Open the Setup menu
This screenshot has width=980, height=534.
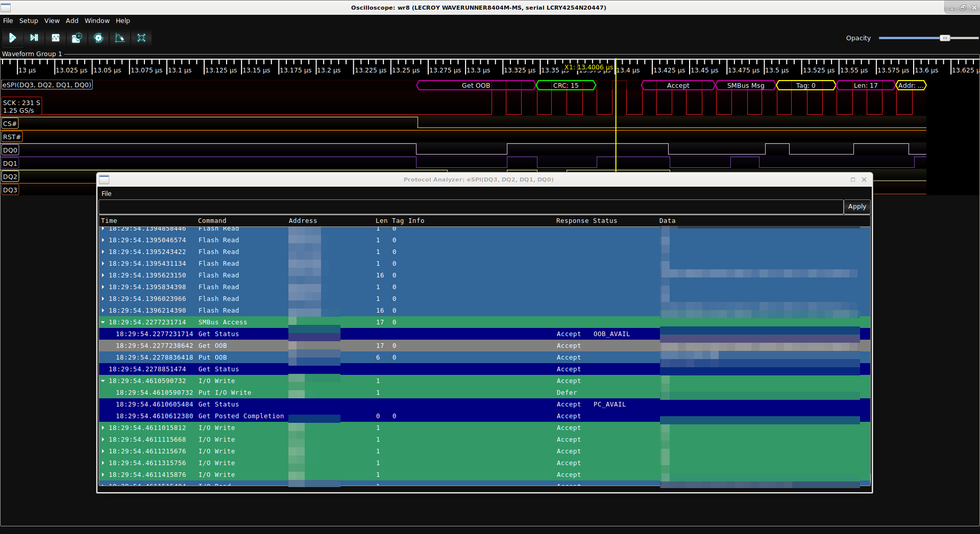pyautogui.click(x=29, y=21)
